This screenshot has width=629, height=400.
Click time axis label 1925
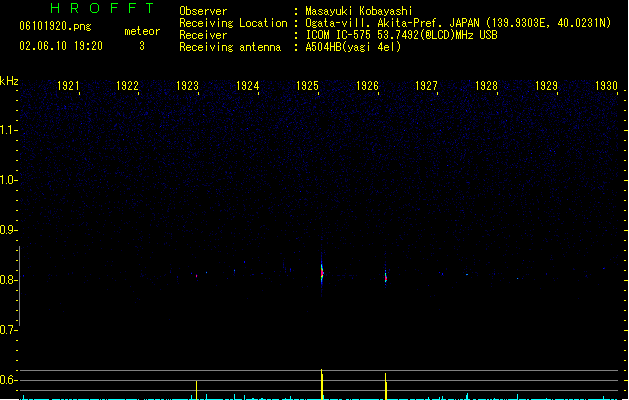307,86
